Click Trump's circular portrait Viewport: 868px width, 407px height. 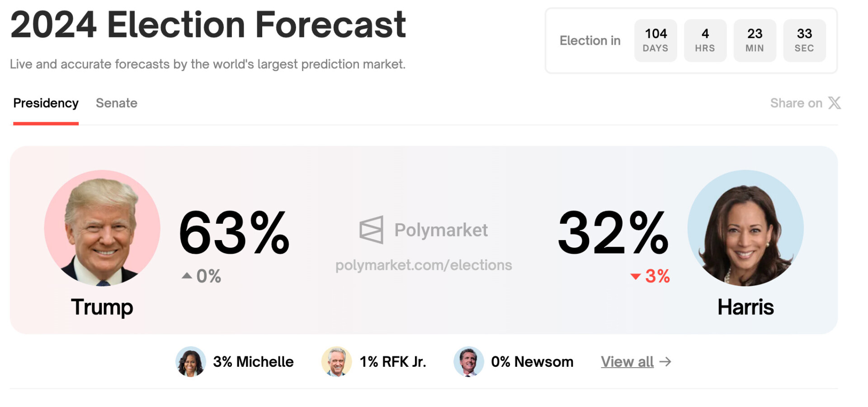click(102, 228)
